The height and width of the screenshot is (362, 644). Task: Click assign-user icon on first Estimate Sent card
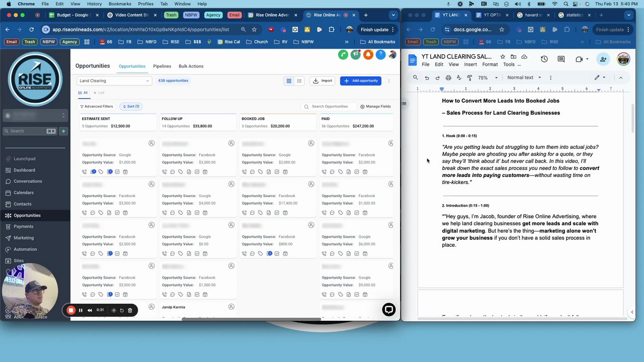pyautogui.click(x=151, y=143)
